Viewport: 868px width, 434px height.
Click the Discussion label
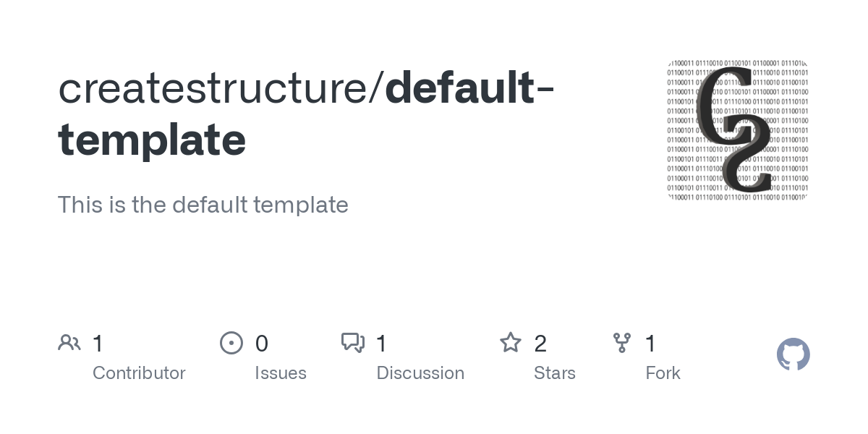tap(420, 373)
